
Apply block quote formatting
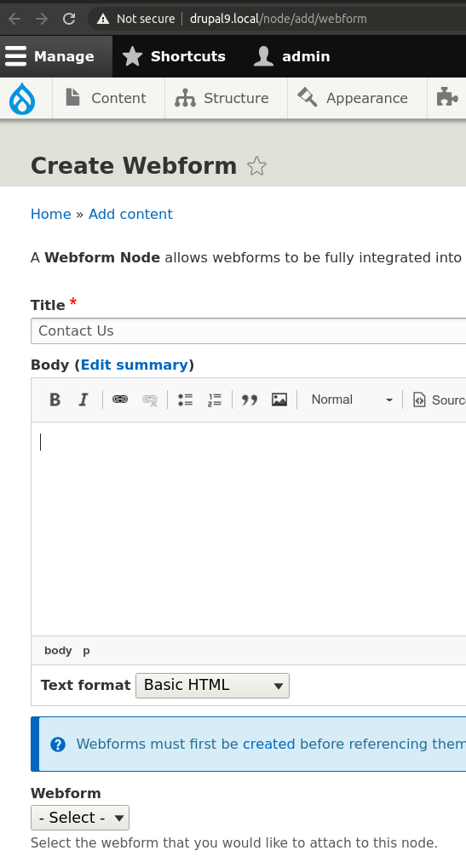250,400
